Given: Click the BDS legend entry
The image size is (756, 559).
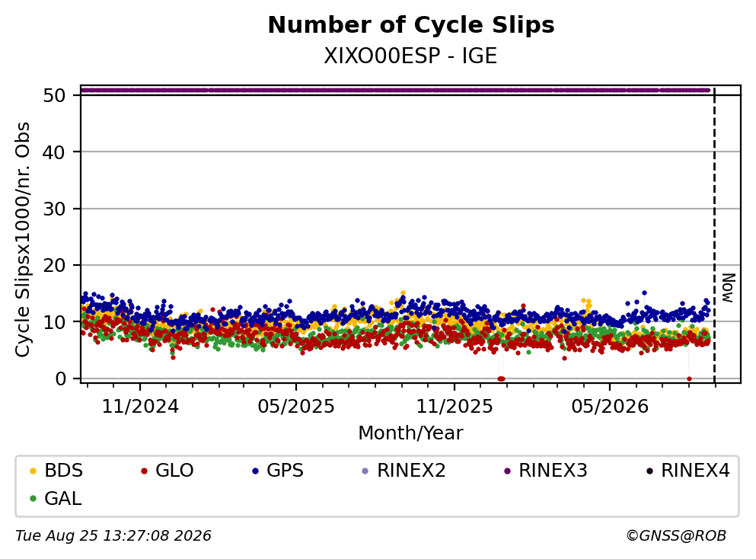Looking at the screenshot, I should [x=56, y=470].
